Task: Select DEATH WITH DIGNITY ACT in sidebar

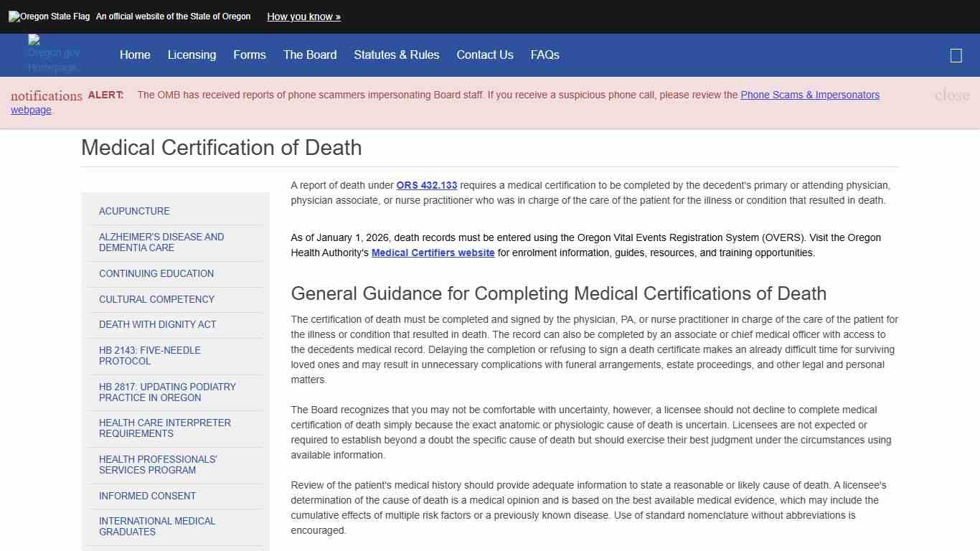Action: pos(157,324)
